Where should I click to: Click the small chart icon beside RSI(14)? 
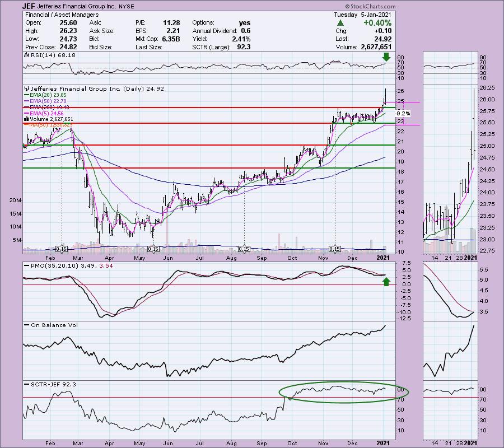[27, 55]
